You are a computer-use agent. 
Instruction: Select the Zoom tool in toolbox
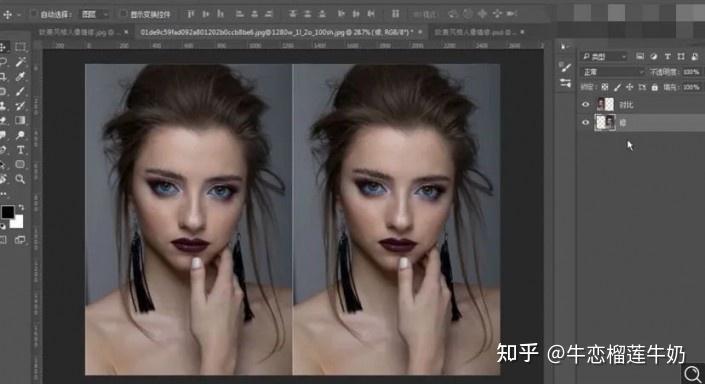[x=20, y=179]
